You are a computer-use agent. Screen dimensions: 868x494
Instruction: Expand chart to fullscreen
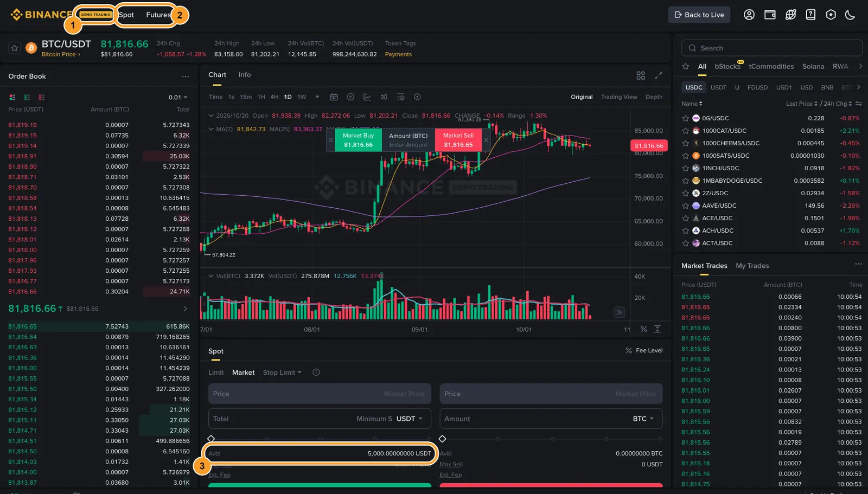pyautogui.click(x=659, y=75)
